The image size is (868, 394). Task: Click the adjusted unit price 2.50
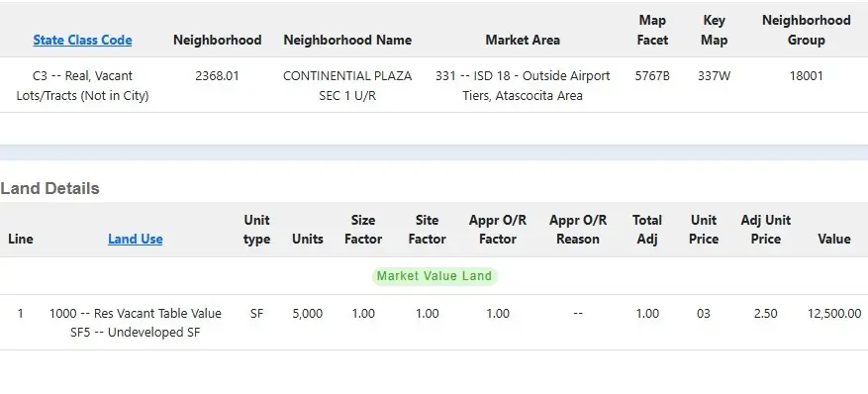pyautogui.click(x=766, y=313)
